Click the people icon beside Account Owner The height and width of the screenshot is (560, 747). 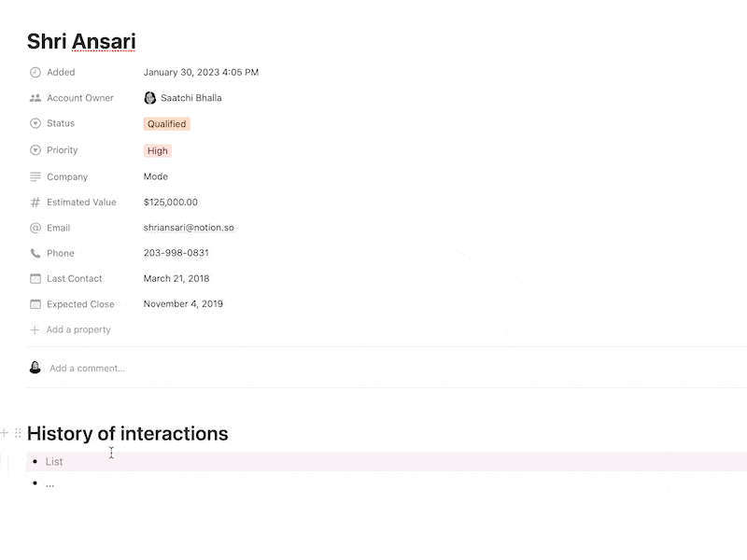tap(35, 98)
